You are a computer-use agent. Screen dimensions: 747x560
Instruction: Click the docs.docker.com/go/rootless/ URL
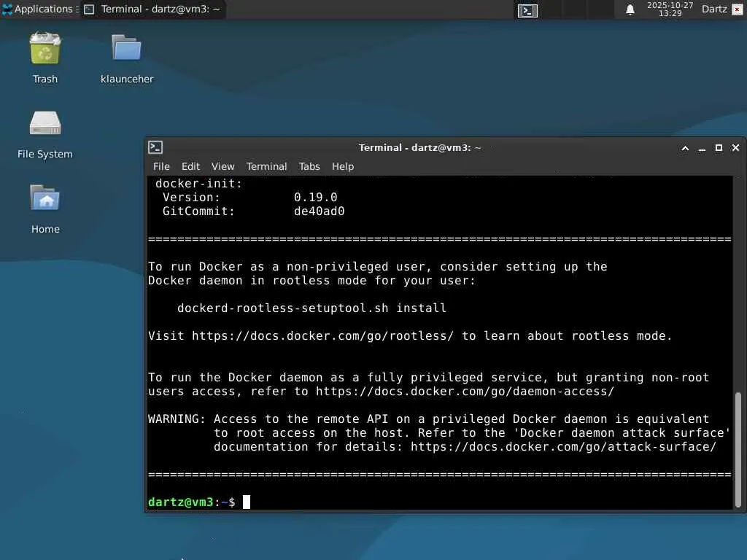coord(322,335)
